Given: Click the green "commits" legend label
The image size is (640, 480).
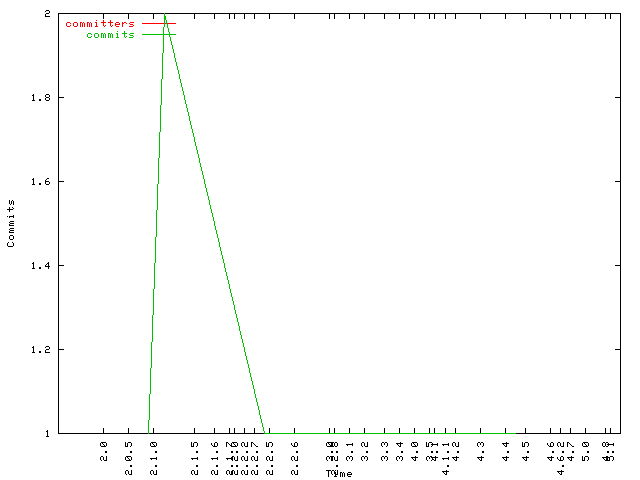Looking at the screenshot, I should 110,35.
